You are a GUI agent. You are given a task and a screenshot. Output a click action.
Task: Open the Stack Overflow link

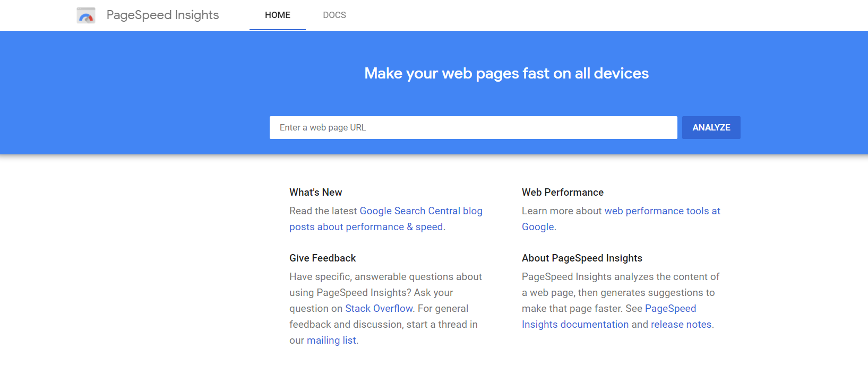[379, 308]
